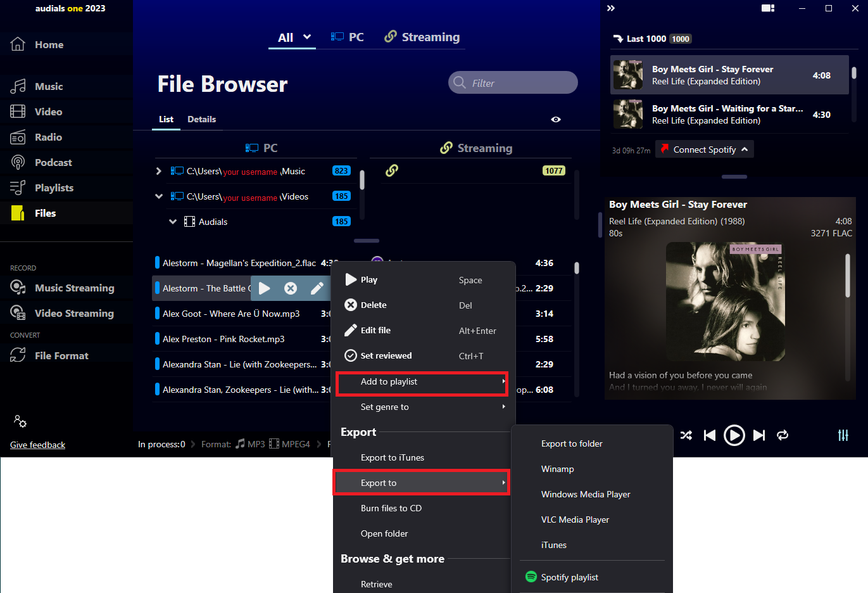The height and width of the screenshot is (593, 868).
Task: Switch to the Streaming source tab
Action: [422, 37]
